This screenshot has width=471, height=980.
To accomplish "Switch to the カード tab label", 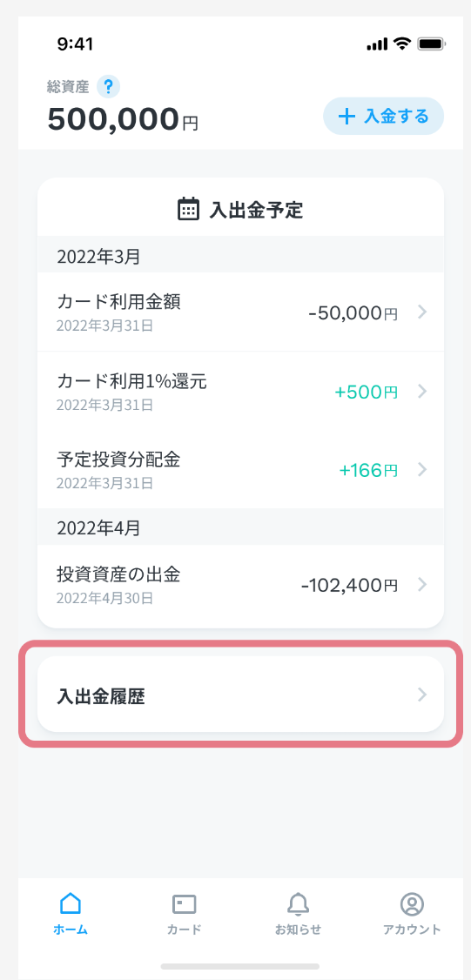I will (184, 930).
